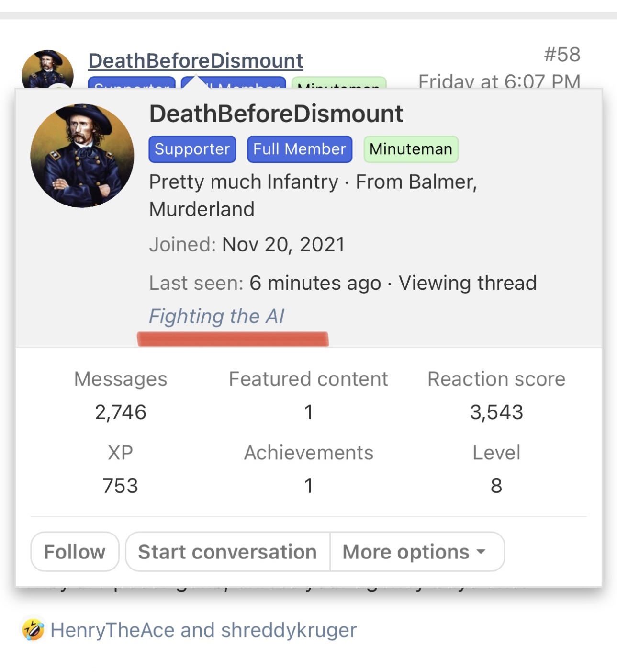
Task: Click the laughing emoji reaction icon
Action: coord(33,630)
